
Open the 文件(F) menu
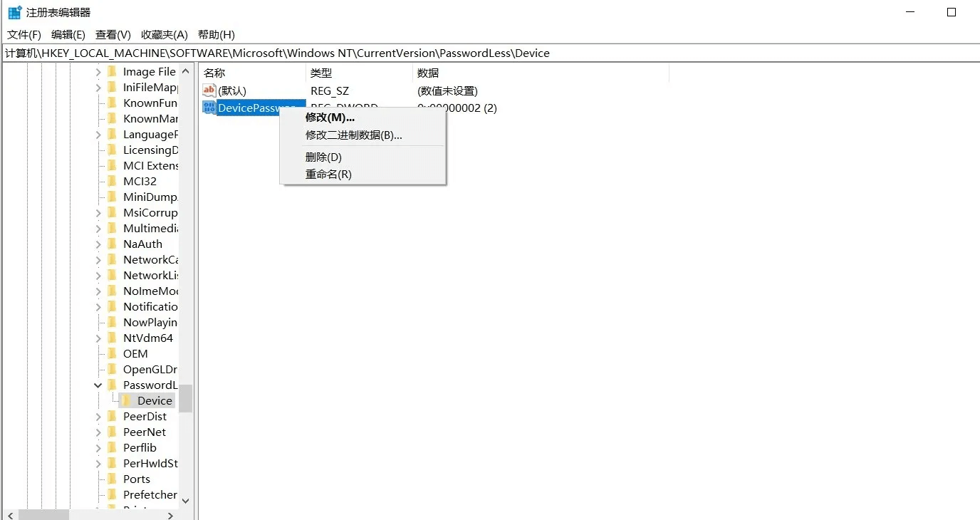coord(24,34)
